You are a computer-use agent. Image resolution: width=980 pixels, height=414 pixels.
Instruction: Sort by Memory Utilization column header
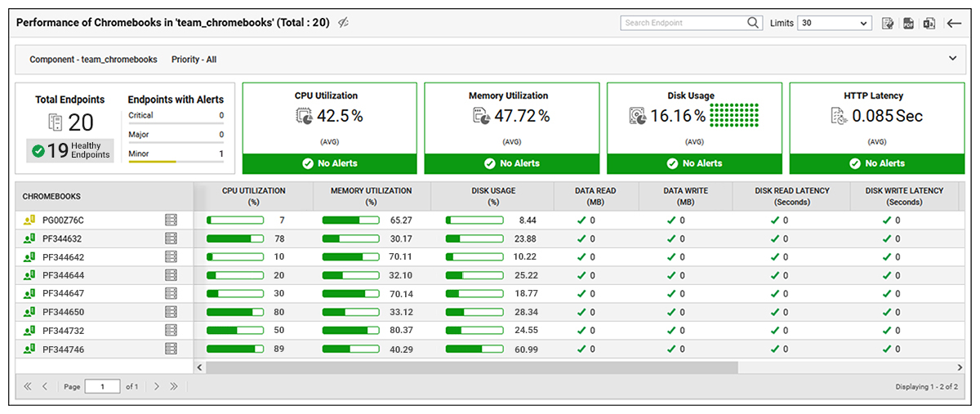(371, 196)
